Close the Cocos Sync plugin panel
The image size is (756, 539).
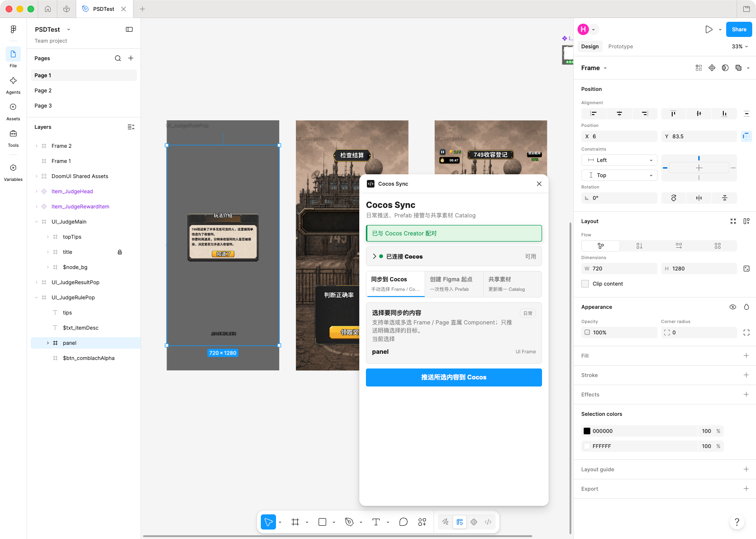coord(539,184)
